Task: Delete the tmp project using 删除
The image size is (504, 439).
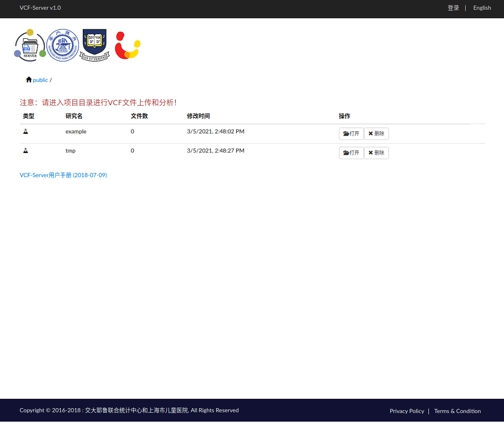Action: point(376,152)
